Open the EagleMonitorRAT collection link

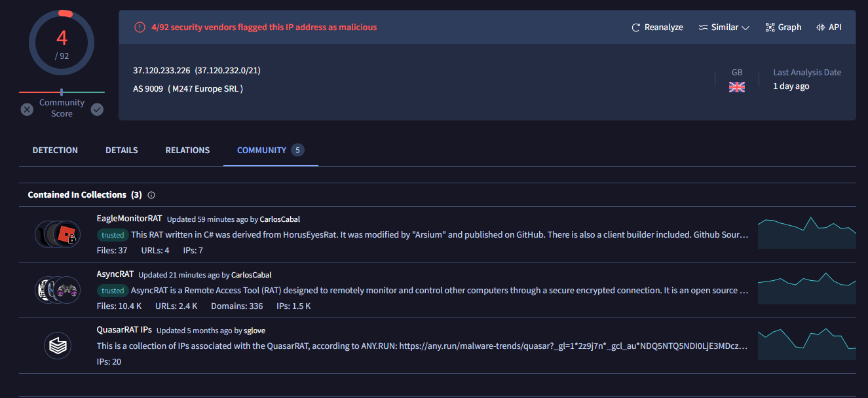pyautogui.click(x=129, y=219)
